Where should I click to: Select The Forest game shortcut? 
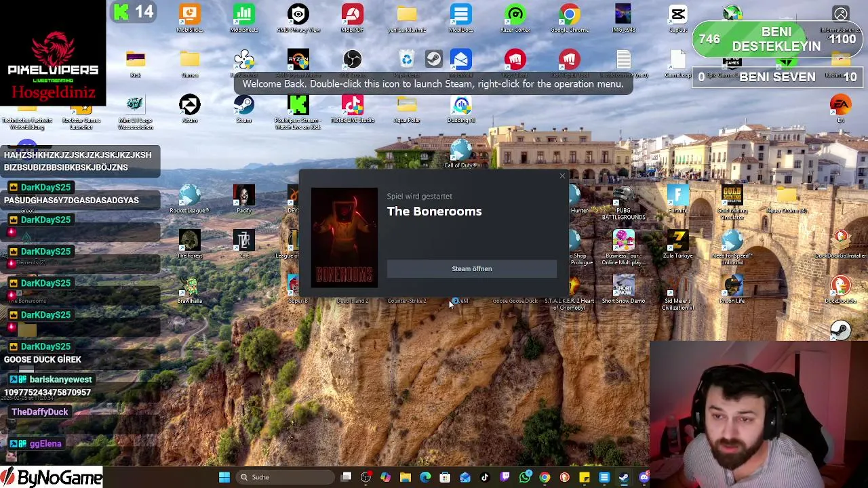pyautogui.click(x=190, y=245)
